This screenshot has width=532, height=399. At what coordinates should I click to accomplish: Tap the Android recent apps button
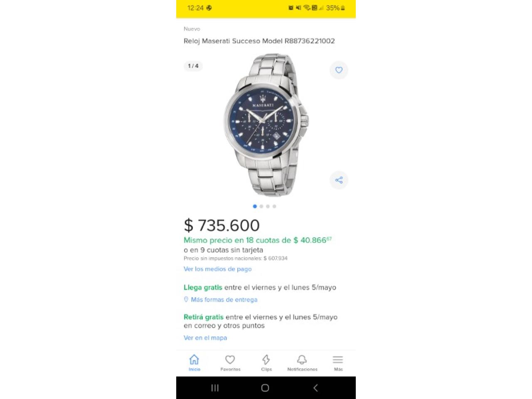click(x=215, y=388)
